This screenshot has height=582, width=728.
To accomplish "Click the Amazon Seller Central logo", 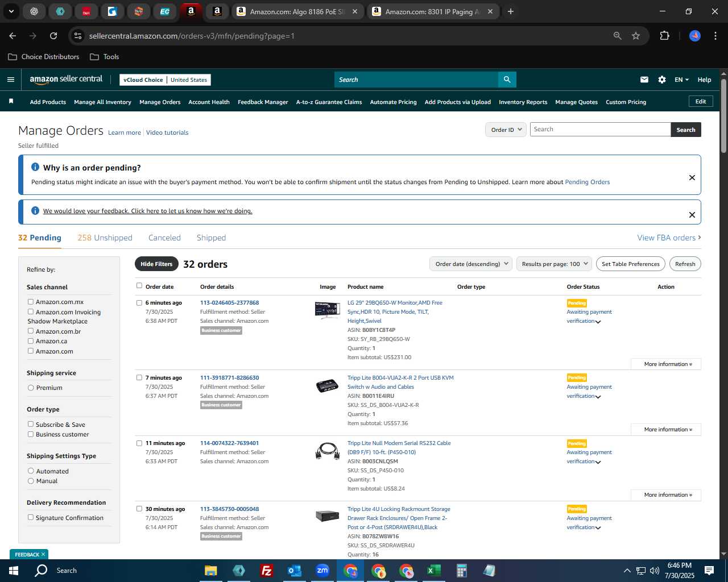I will pyautogui.click(x=66, y=80).
